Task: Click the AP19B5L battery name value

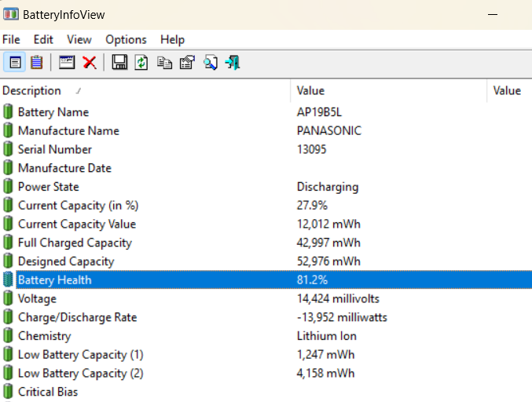Action: [319, 112]
